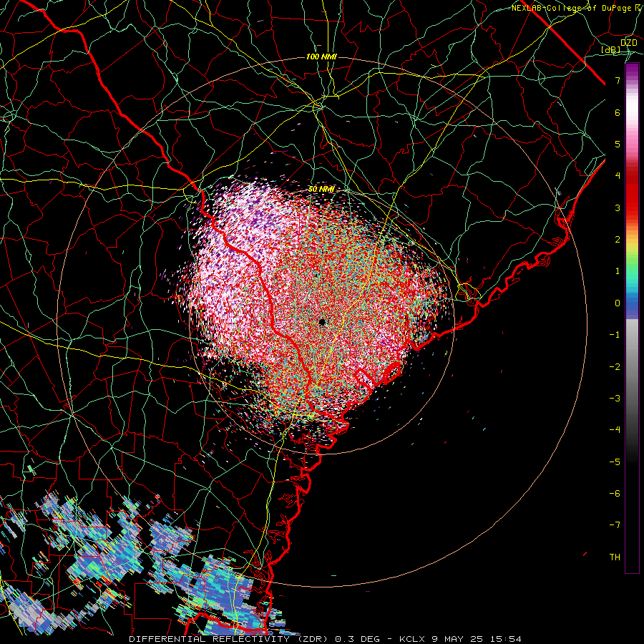Click 'DIFFERENTIAL REFLECTIVITY (ZDR)' caption text

pyautogui.click(x=230, y=639)
